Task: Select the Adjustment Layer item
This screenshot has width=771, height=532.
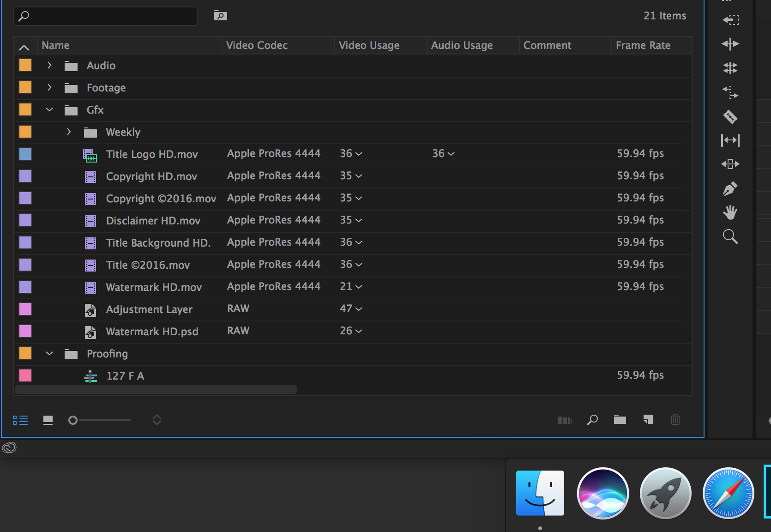Action: click(149, 309)
